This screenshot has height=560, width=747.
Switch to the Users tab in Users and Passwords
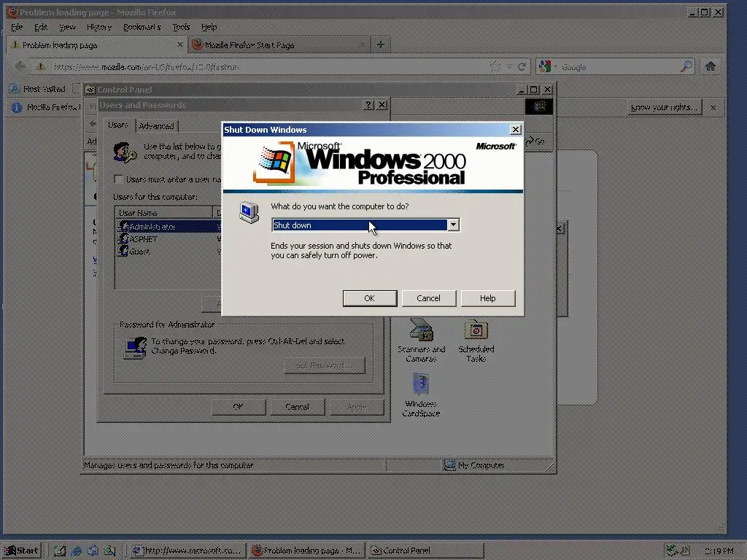pyautogui.click(x=117, y=125)
